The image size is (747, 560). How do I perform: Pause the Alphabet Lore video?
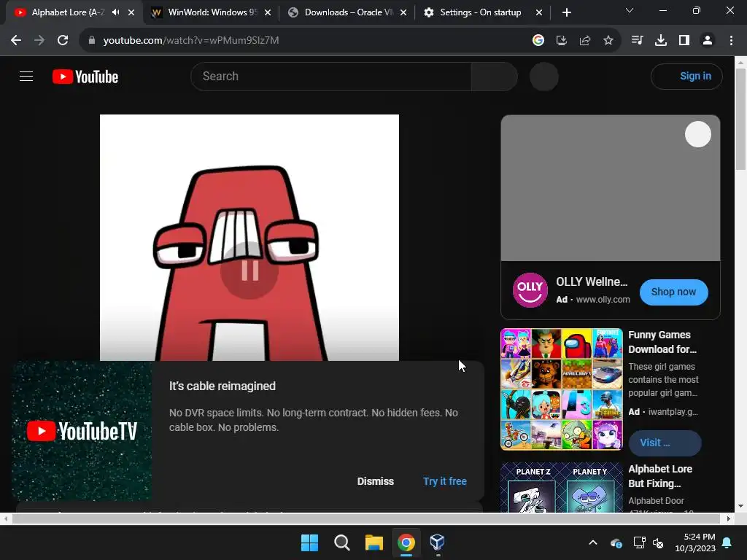249,271
